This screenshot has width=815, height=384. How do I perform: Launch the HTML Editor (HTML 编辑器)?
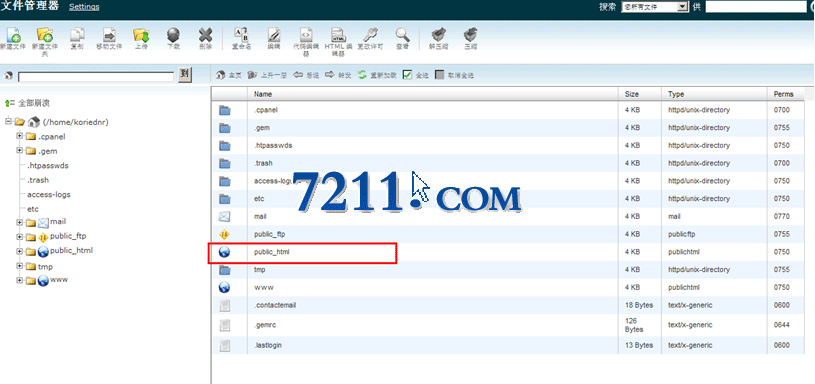(x=338, y=35)
